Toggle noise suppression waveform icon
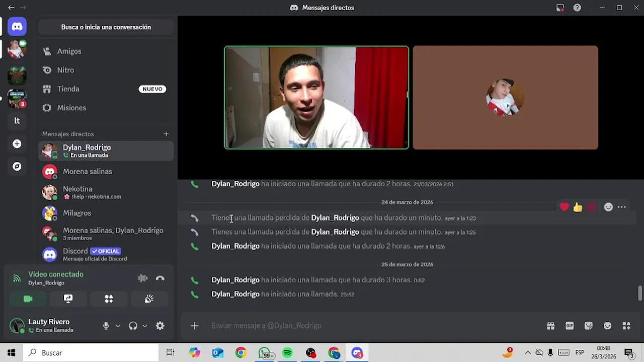 (143, 278)
